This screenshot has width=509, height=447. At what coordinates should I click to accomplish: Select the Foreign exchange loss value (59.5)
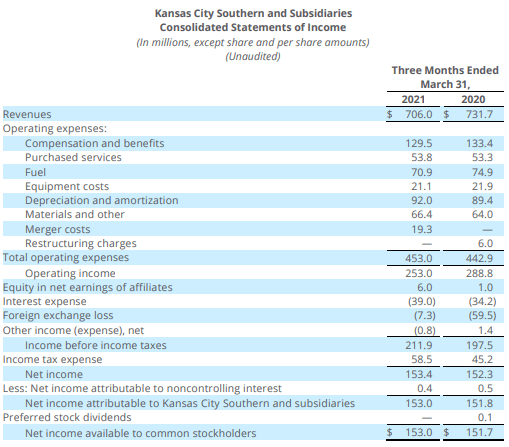pyautogui.click(x=482, y=315)
